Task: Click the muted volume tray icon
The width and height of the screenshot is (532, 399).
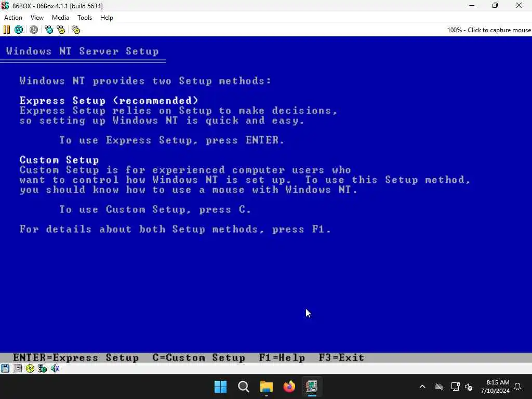Action: [469, 387]
